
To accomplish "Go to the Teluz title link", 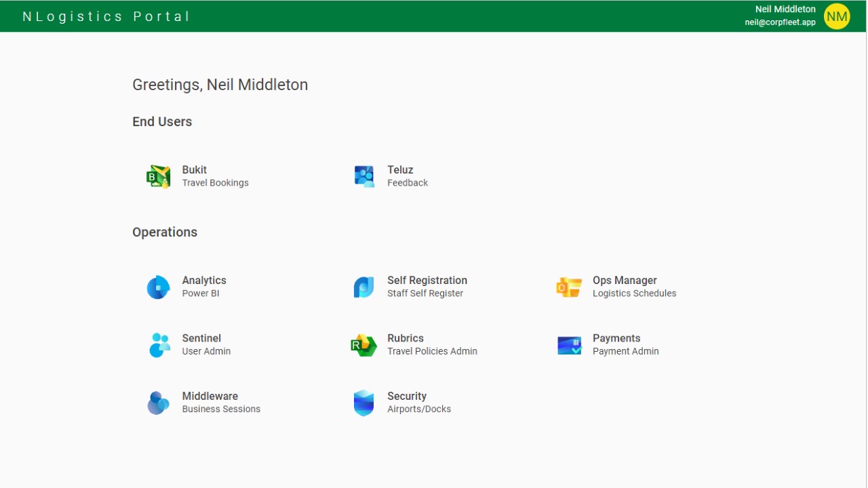I will point(400,170).
